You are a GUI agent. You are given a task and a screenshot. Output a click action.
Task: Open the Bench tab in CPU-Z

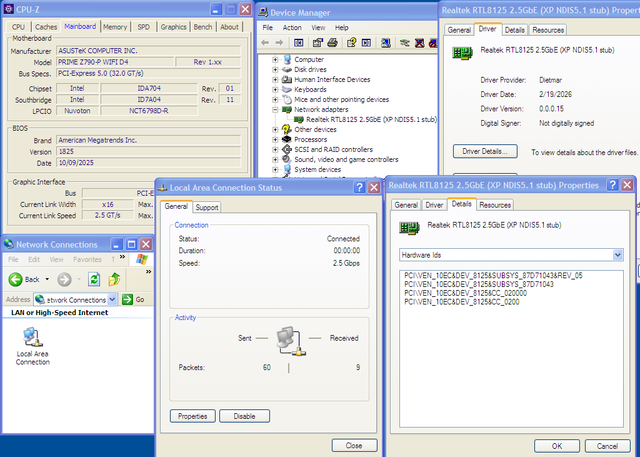[x=203, y=27]
